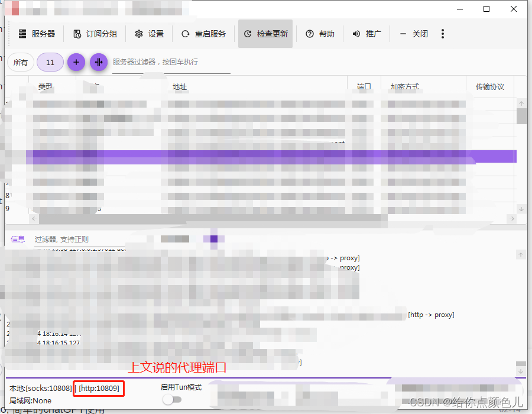This screenshot has width=532, height=414.
Task: Switch to the 所有 tab
Action: pos(20,62)
